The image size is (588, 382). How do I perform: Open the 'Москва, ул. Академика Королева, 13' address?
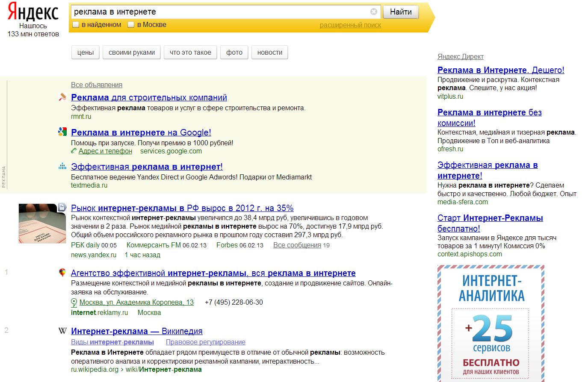click(136, 303)
